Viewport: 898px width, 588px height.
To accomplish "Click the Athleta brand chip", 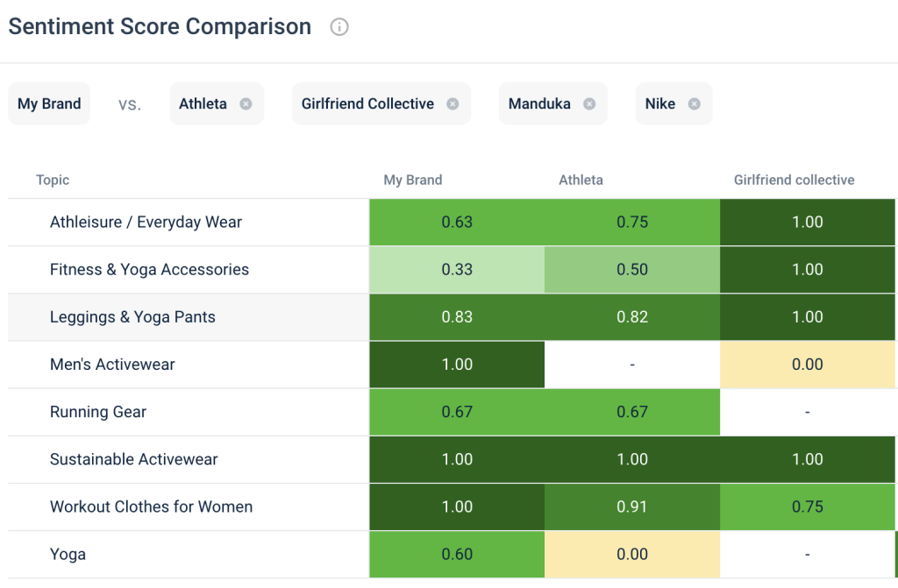I will pos(203,103).
